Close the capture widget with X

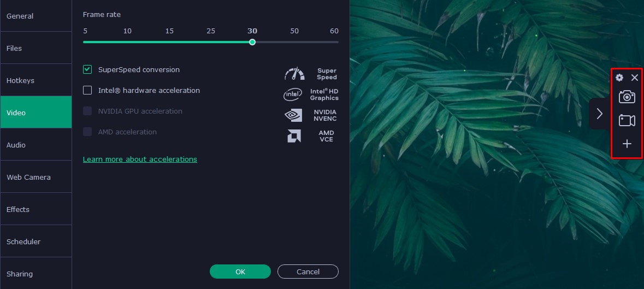pos(635,78)
